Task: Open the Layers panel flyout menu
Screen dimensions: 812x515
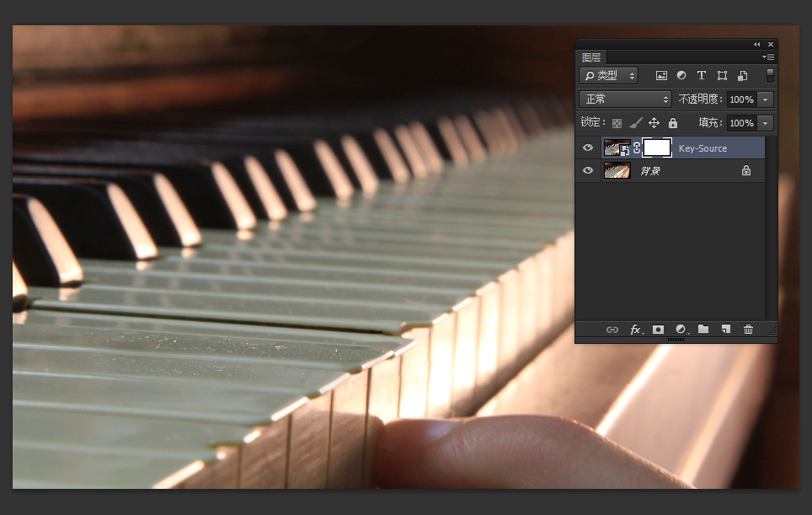Action: tap(768, 57)
